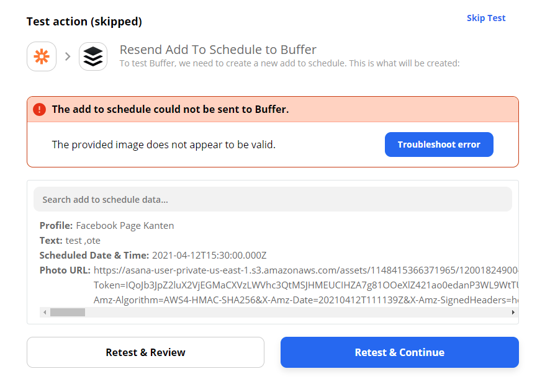Click Retest & Continue button
The width and height of the screenshot is (550, 392).
tap(399, 352)
